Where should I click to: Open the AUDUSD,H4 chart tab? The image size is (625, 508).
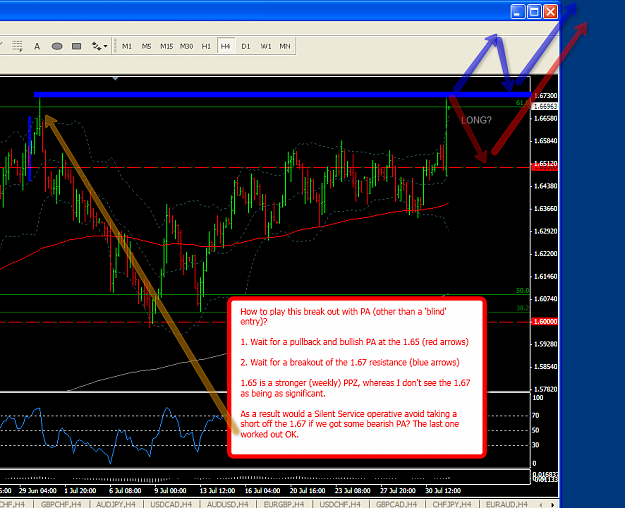[228, 504]
